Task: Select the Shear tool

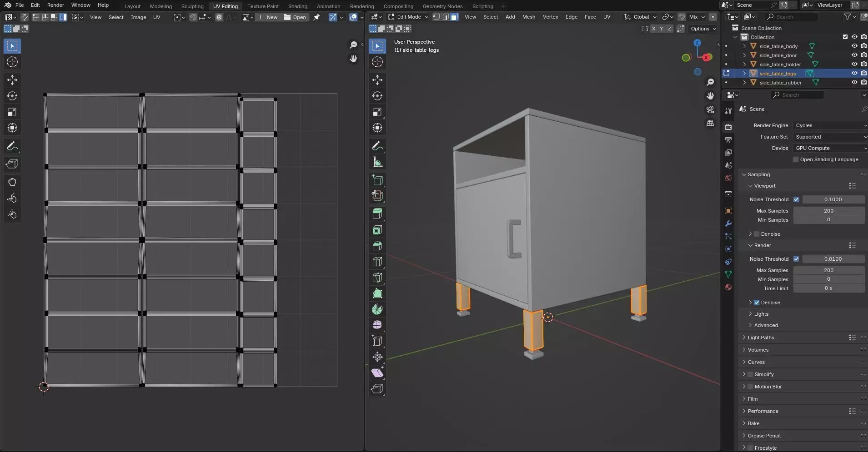Action: pos(377,373)
